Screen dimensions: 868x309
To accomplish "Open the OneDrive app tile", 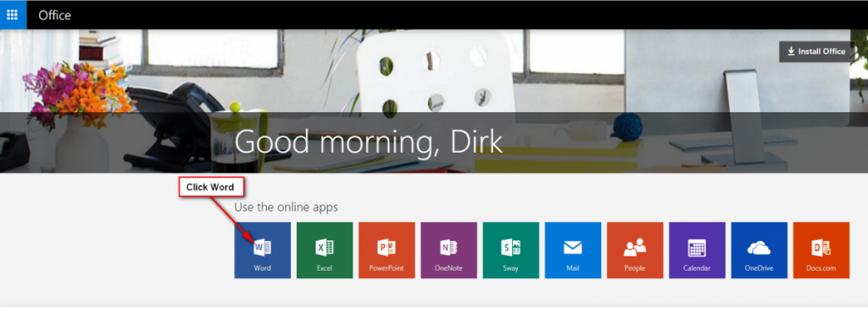I will click(x=759, y=250).
